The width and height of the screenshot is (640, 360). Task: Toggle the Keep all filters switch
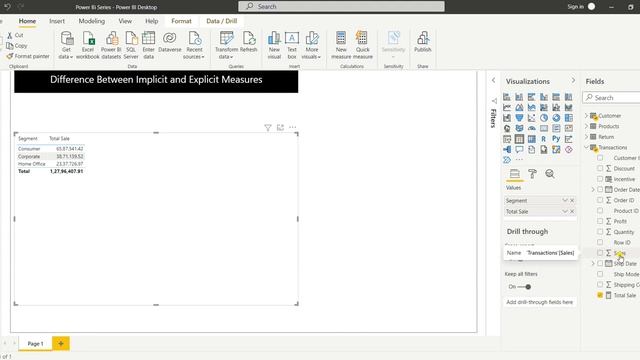524,287
